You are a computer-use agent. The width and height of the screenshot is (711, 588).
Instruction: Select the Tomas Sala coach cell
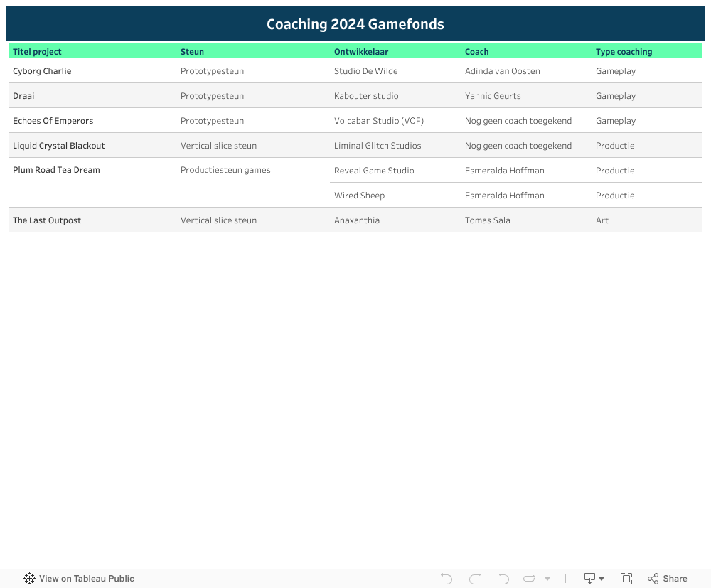coord(487,220)
